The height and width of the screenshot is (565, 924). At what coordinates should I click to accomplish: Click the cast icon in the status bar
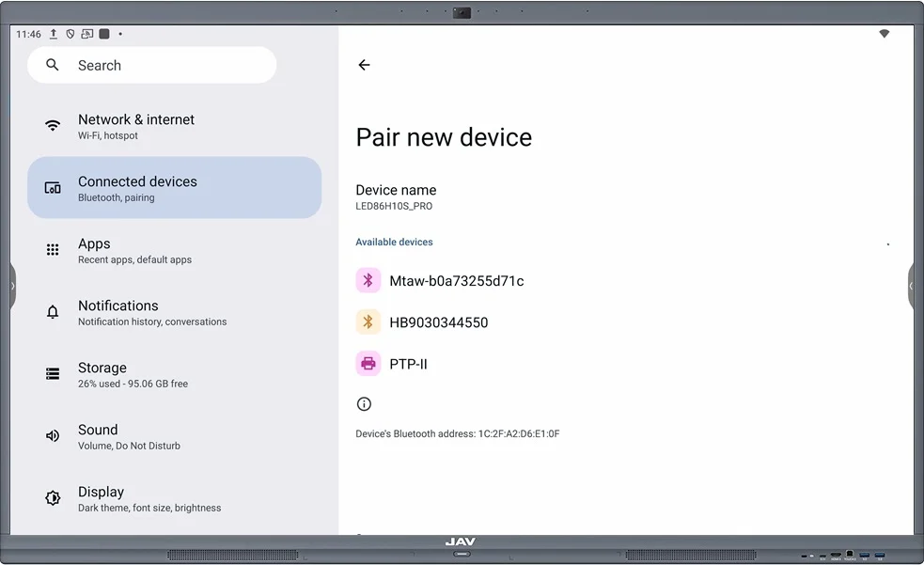(x=87, y=33)
